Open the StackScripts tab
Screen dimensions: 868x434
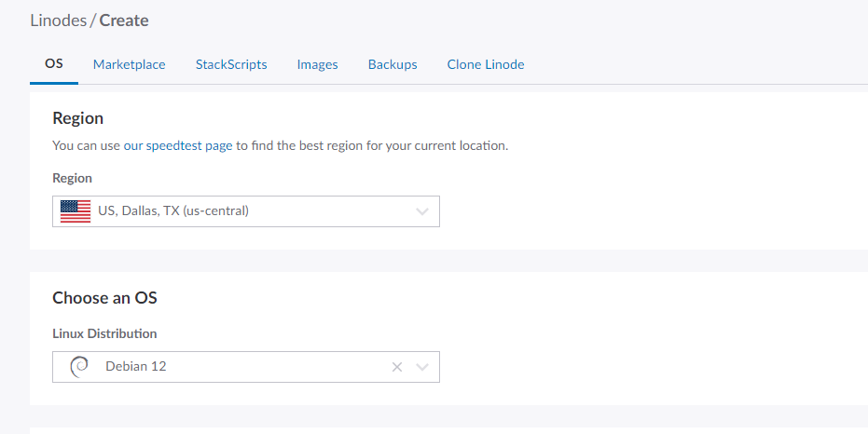(x=231, y=64)
